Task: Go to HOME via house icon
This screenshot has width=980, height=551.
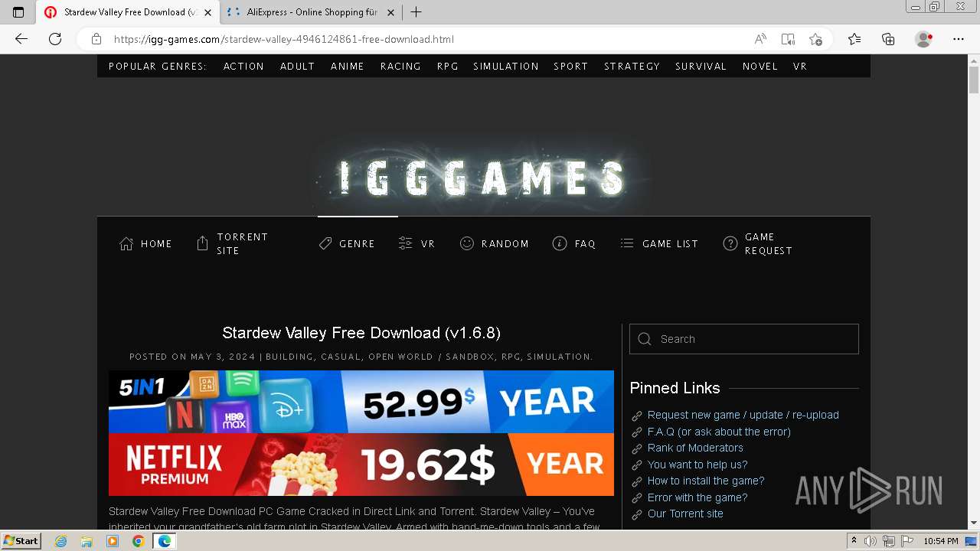Action: (x=145, y=244)
